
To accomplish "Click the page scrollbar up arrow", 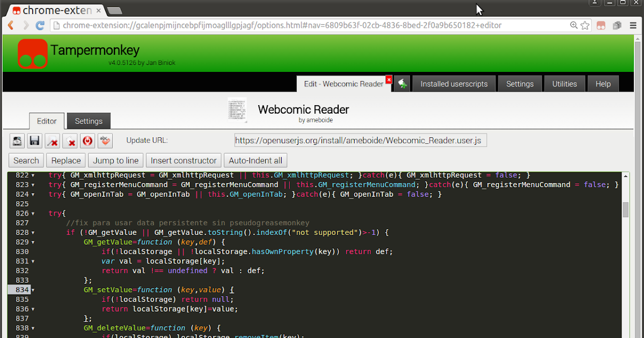I will pyautogui.click(x=639, y=39).
